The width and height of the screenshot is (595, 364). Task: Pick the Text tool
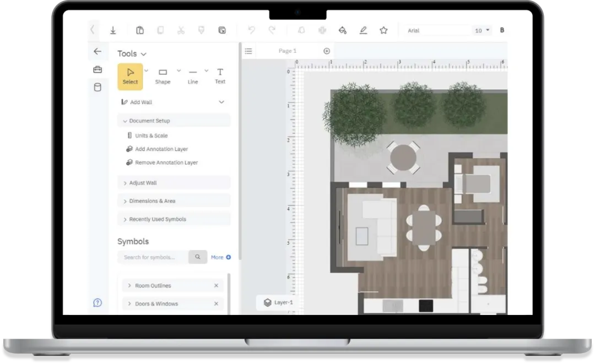coord(220,76)
